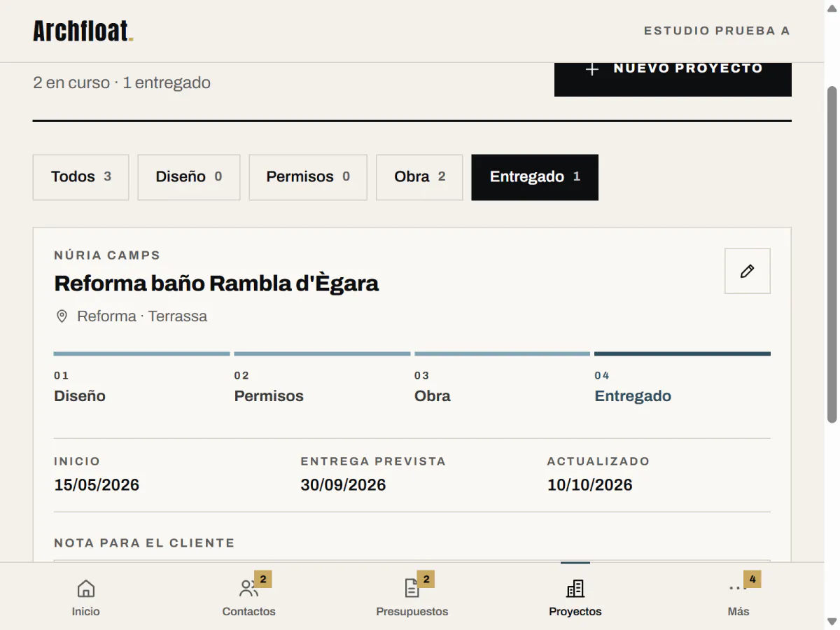
Task: Click the pencil edit icon on project card
Action: 747,271
